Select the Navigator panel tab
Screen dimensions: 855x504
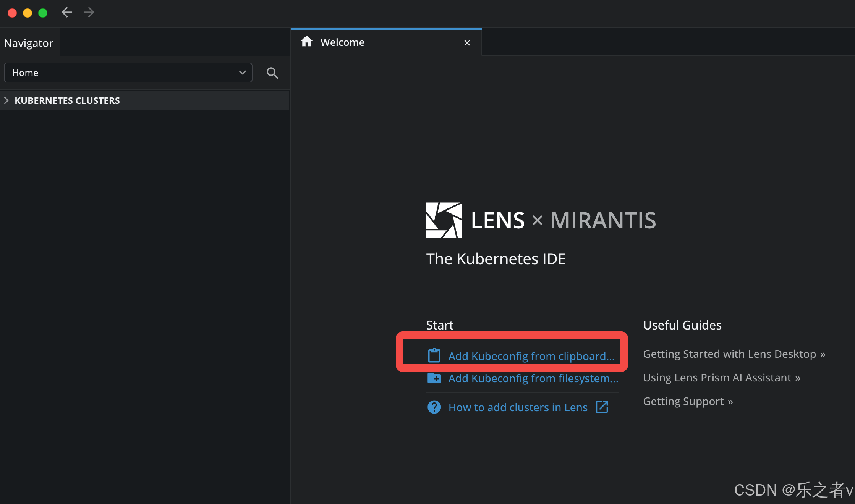tap(29, 43)
